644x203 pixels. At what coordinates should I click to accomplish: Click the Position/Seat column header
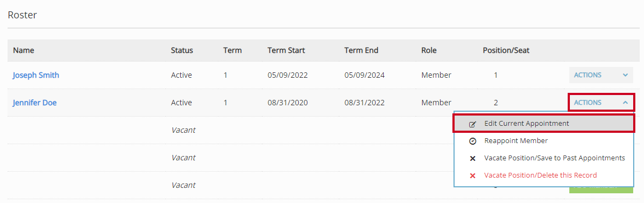tap(506, 50)
